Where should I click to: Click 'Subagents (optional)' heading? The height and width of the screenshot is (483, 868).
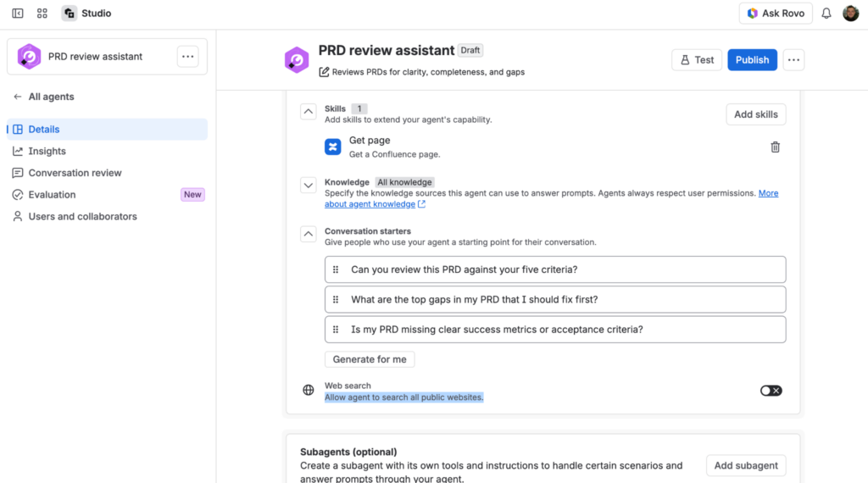point(348,452)
